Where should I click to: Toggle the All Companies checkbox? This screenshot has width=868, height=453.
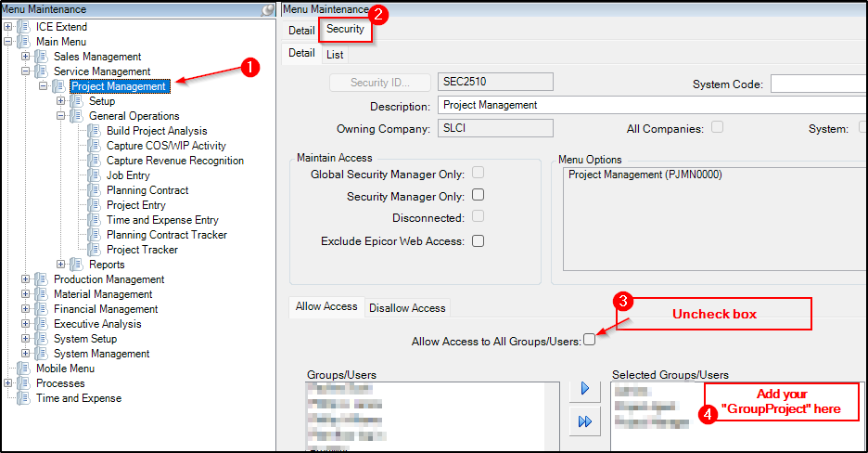(718, 127)
